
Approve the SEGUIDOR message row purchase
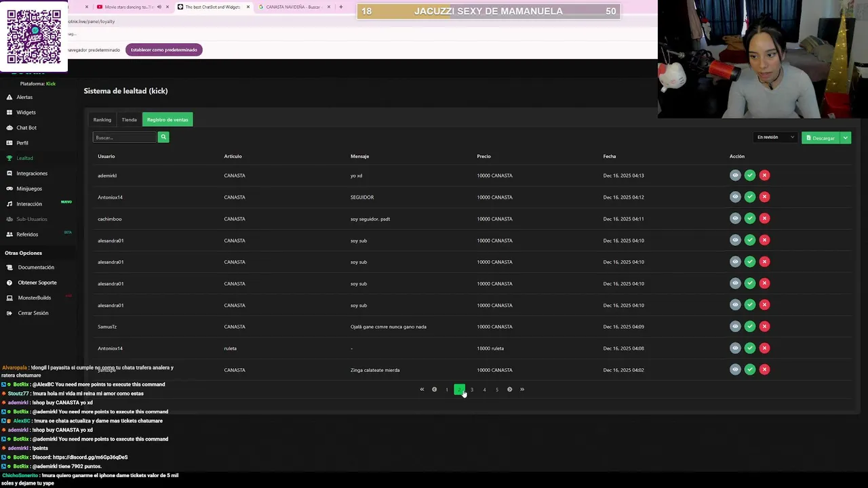point(749,197)
